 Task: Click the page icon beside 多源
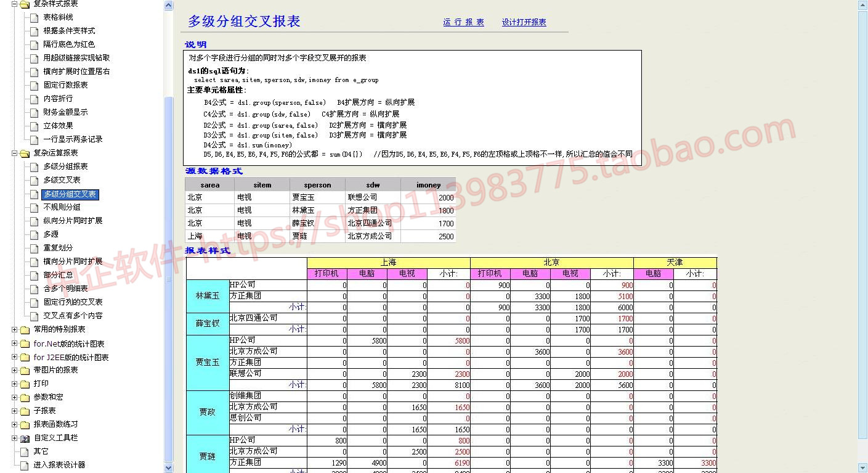pos(34,234)
